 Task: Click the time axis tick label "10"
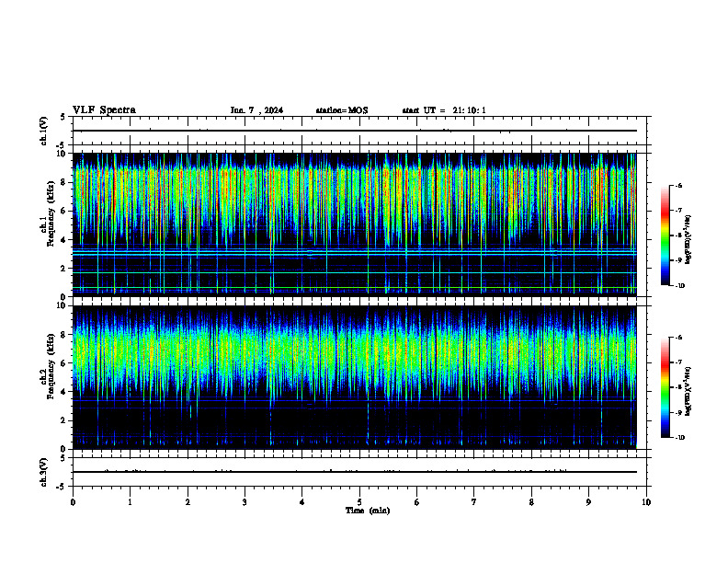point(646,502)
